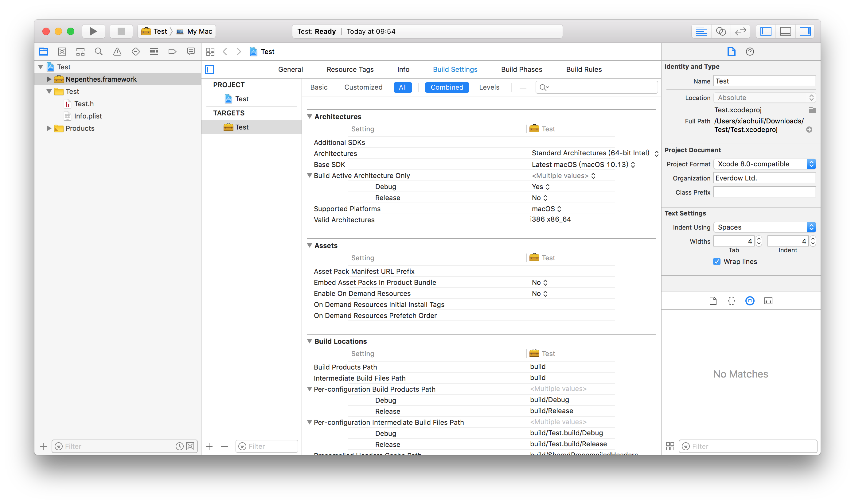
Task: Open the Test navigator
Action: 136,52
